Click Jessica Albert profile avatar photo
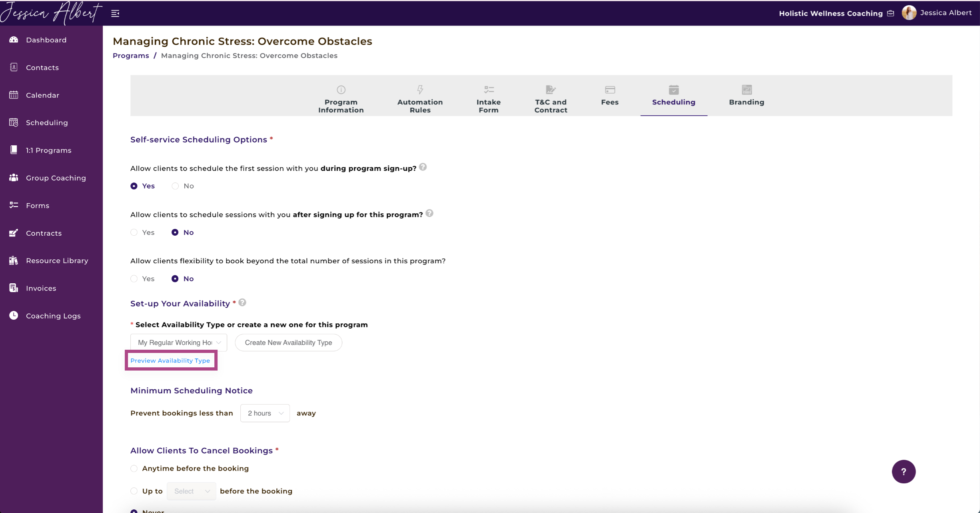The width and height of the screenshot is (980, 513). [x=909, y=13]
